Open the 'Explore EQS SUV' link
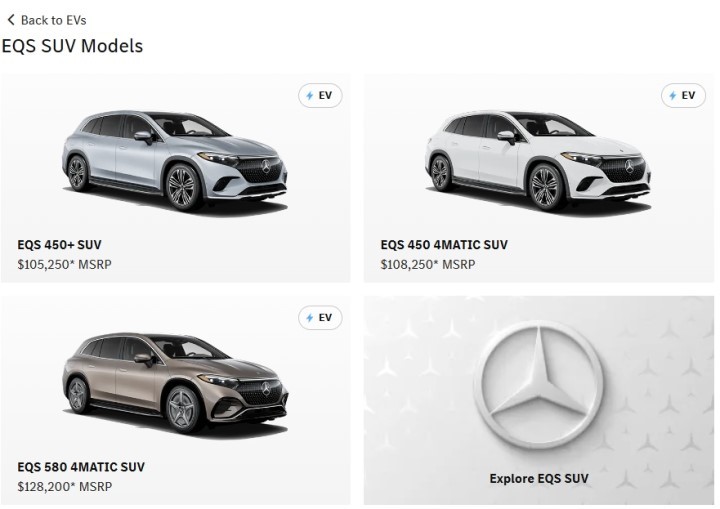Screen dimensions: 720x509 coord(539,479)
